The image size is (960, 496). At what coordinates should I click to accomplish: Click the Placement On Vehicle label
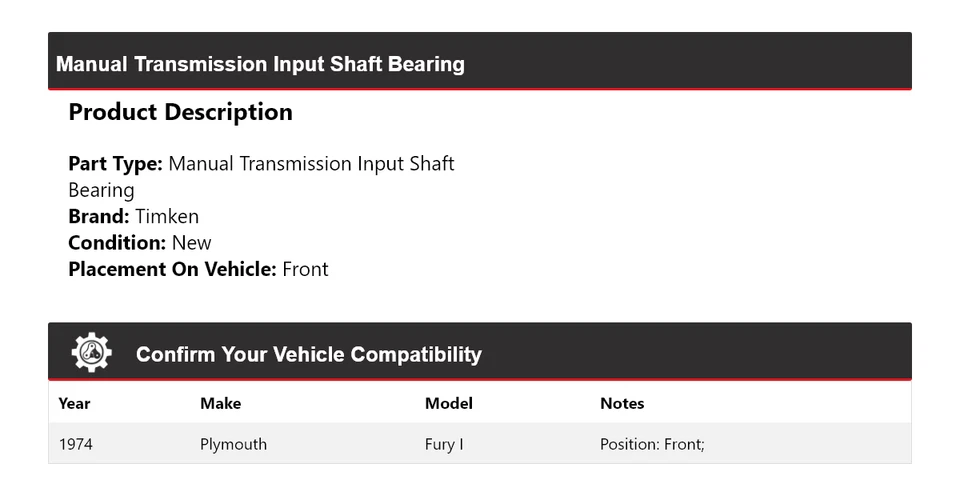point(172,269)
